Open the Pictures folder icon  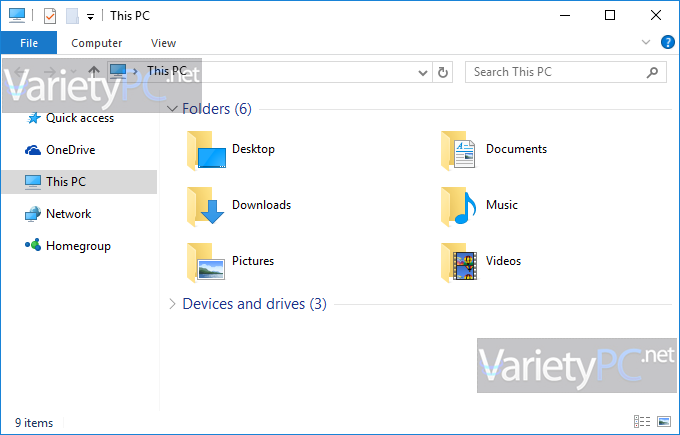click(206, 262)
